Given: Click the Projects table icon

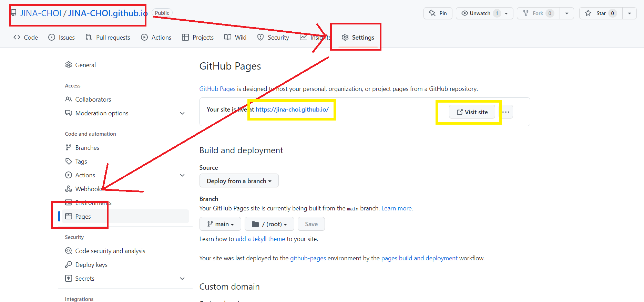Looking at the screenshot, I should point(185,37).
